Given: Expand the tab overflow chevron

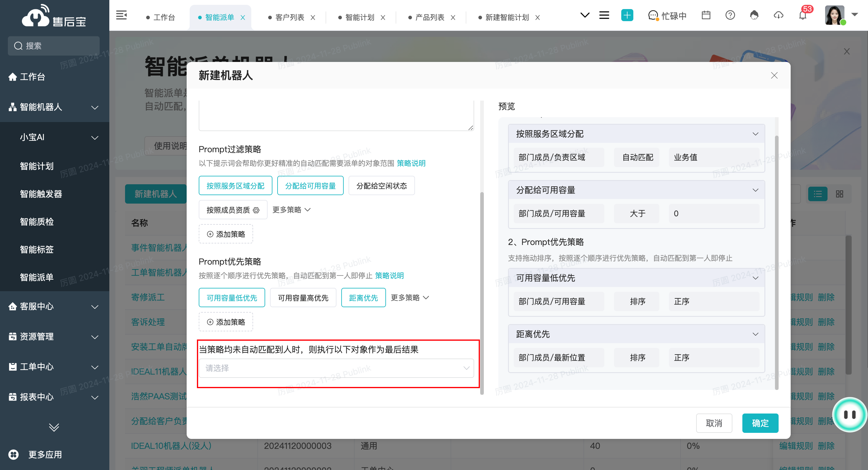Looking at the screenshot, I should pyautogui.click(x=585, y=15).
